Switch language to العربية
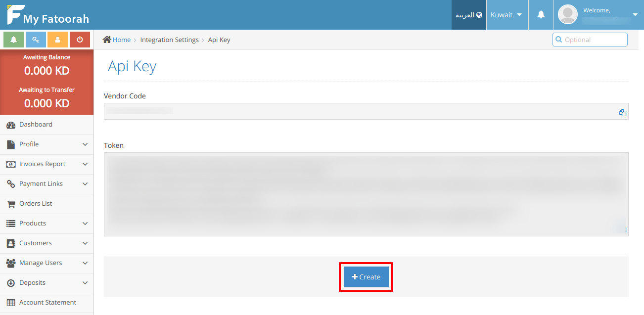The width and height of the screenshot is (644, 315). click(469, 15)
